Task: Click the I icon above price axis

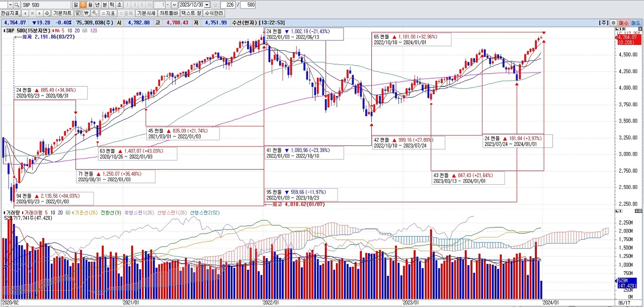Action: [x=620, y=29]
